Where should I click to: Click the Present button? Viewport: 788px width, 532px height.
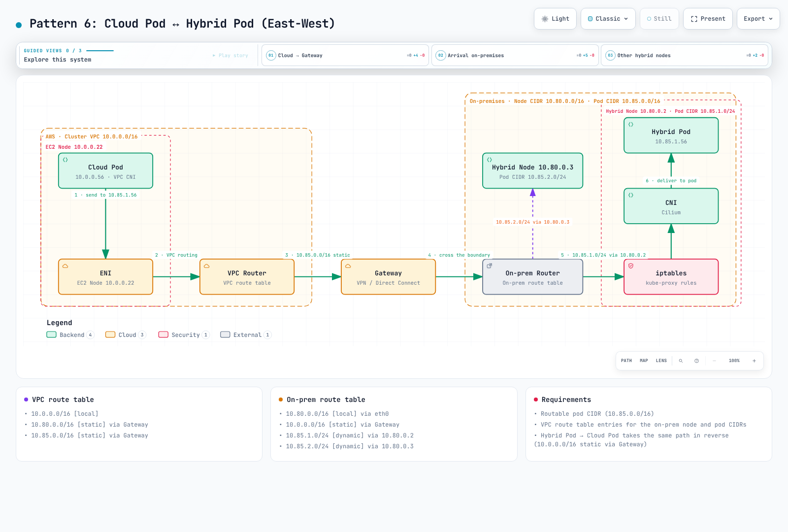pos(708,19)
